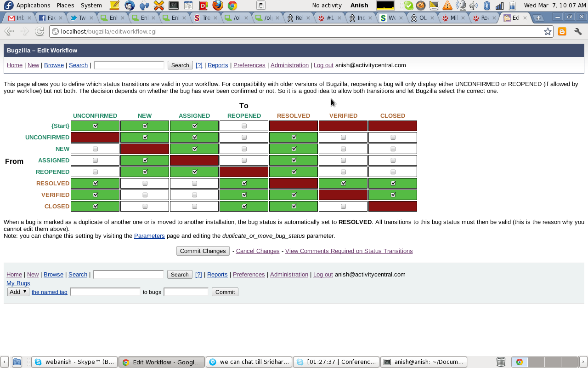Enable the {Start} to REOPENED checkbox
Image resolution: width=588 pixels, height=368 pixels.
tap(244, 126)
